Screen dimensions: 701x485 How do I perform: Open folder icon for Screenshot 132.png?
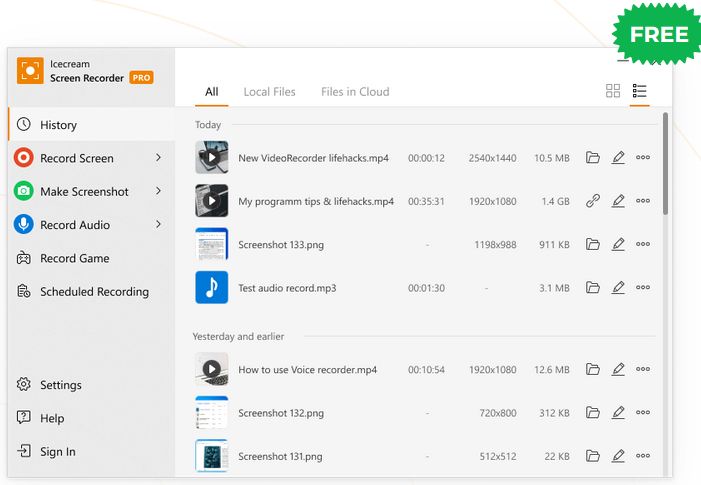tap(593, 413)
